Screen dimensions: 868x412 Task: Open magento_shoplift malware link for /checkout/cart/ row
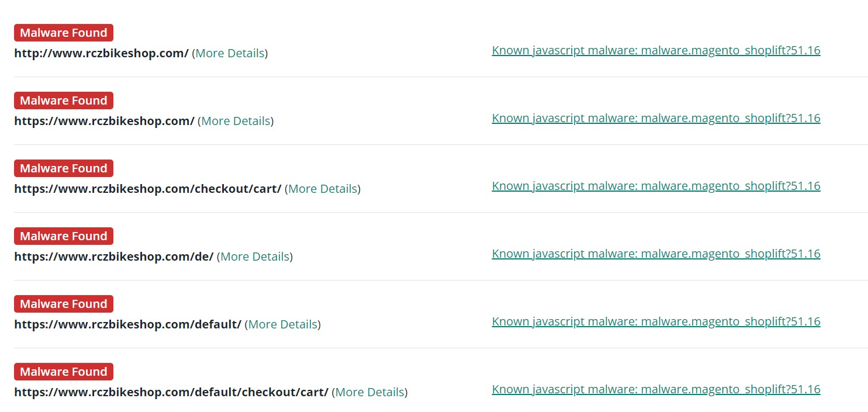pos(656,186)
